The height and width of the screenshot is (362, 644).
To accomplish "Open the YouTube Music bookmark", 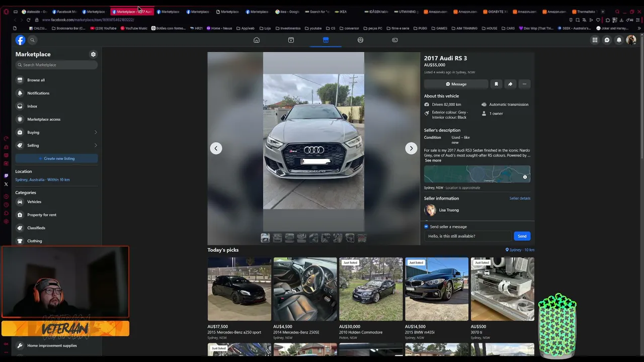I will click(x=133, y=28).
